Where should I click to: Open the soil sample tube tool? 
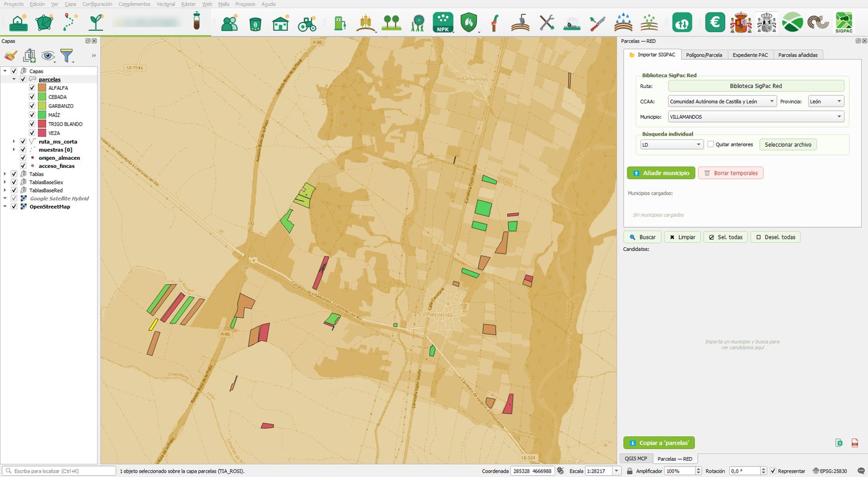pyautogui.click(x=197, y=21)
